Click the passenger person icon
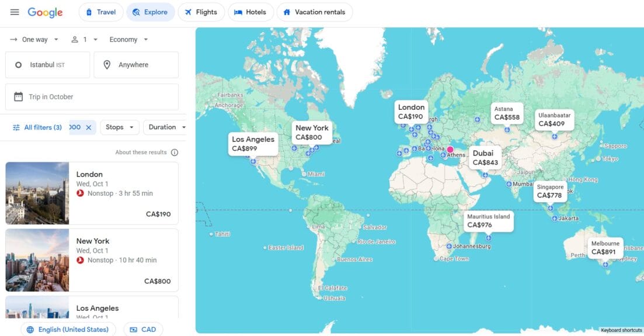 click(75, 40)
